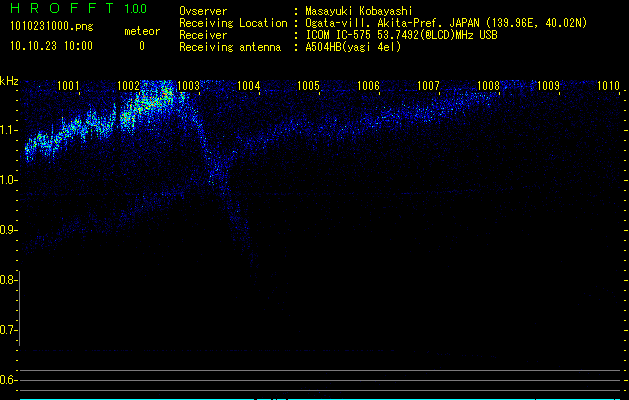Click the 1009 time axis marker
The image size is (629, 400).
pos(548,85)
